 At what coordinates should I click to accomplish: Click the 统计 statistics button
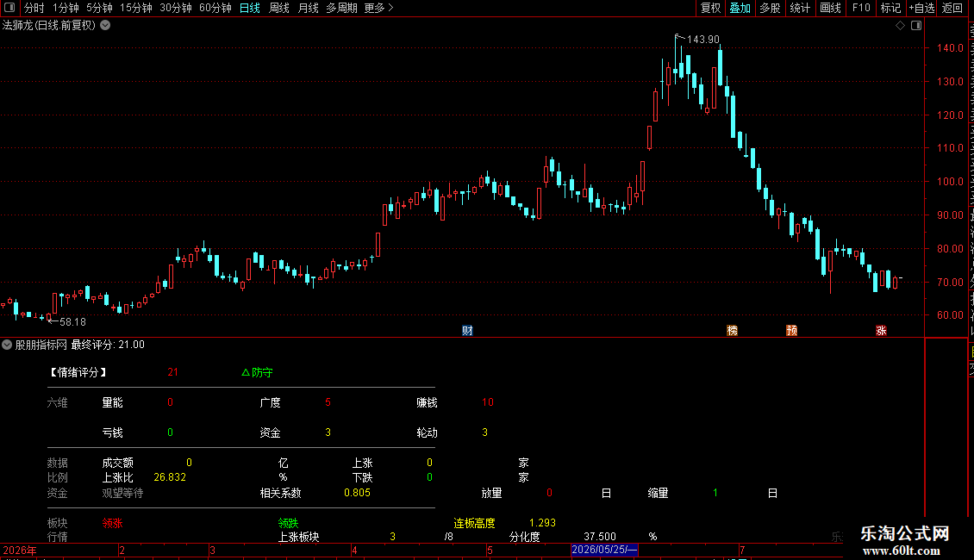(x=800, y=8)
